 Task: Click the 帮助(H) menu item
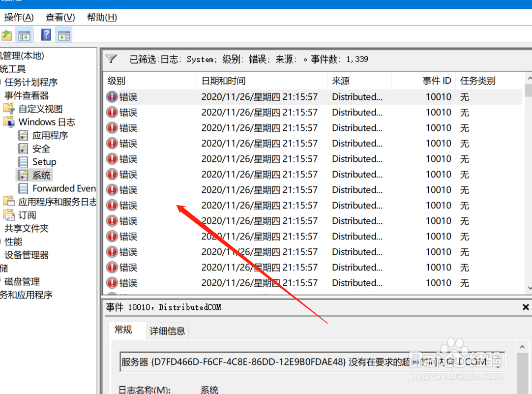pos(101,17)
